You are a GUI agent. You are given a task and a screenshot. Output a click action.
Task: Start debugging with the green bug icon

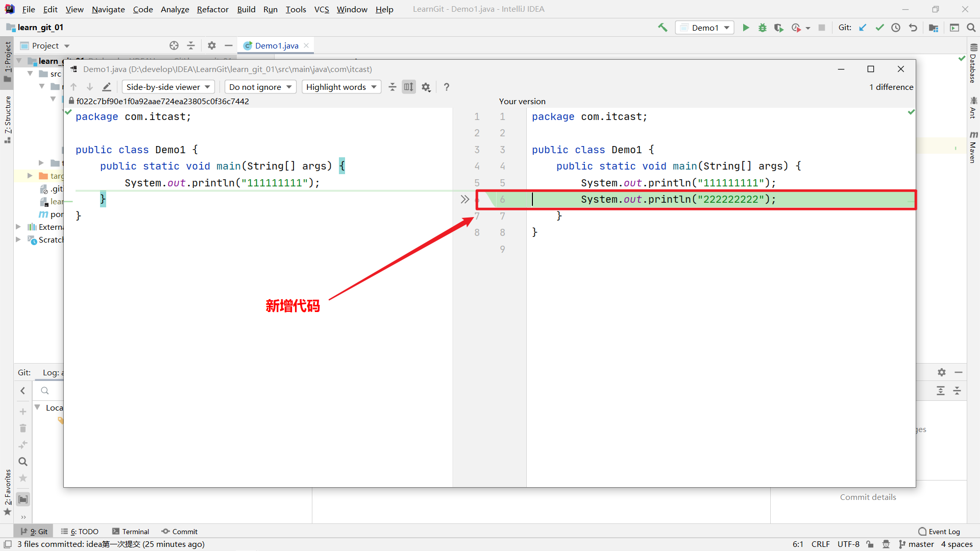[762, 28]
